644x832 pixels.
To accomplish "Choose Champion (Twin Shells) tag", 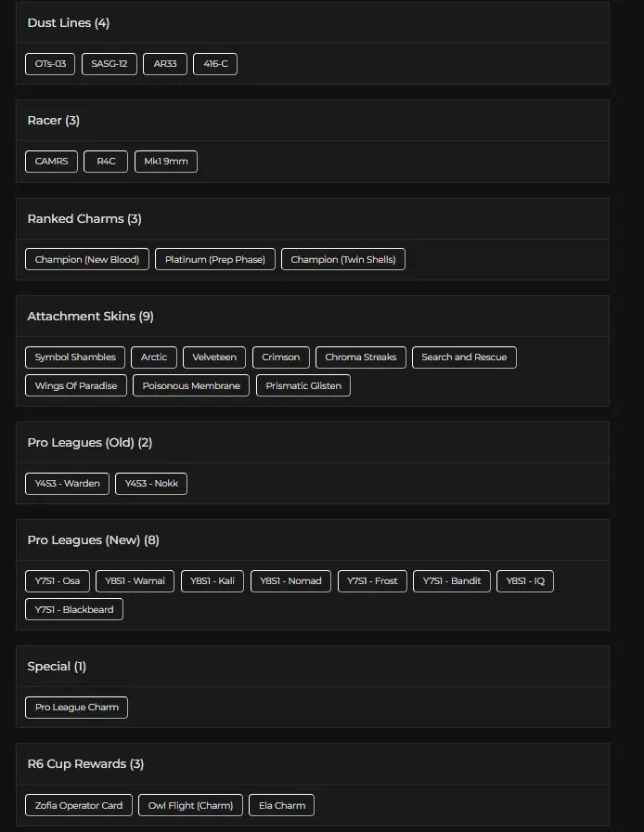I will click(343, 260).
